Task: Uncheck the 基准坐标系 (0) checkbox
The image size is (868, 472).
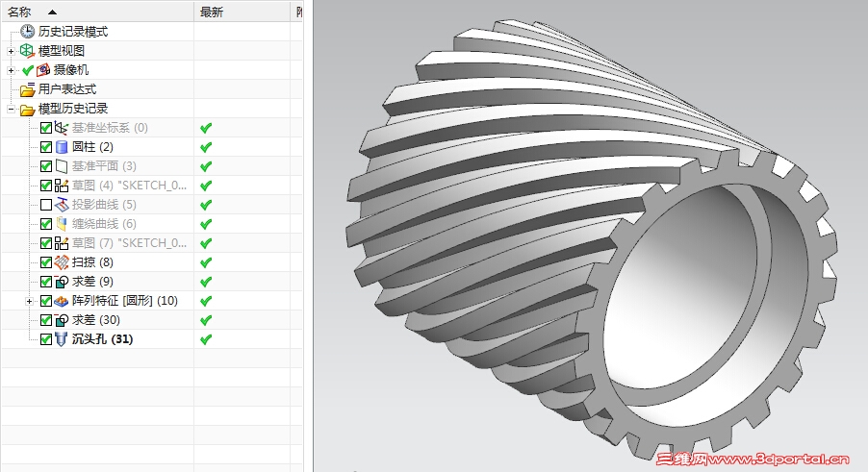Action: tap(46, 128)
